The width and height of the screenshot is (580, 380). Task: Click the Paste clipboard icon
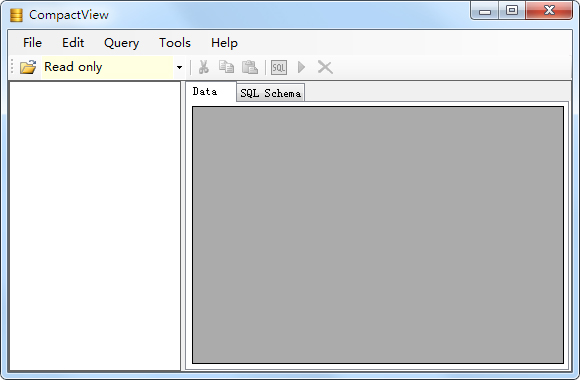pyautogui.click(x=250, y=67)
